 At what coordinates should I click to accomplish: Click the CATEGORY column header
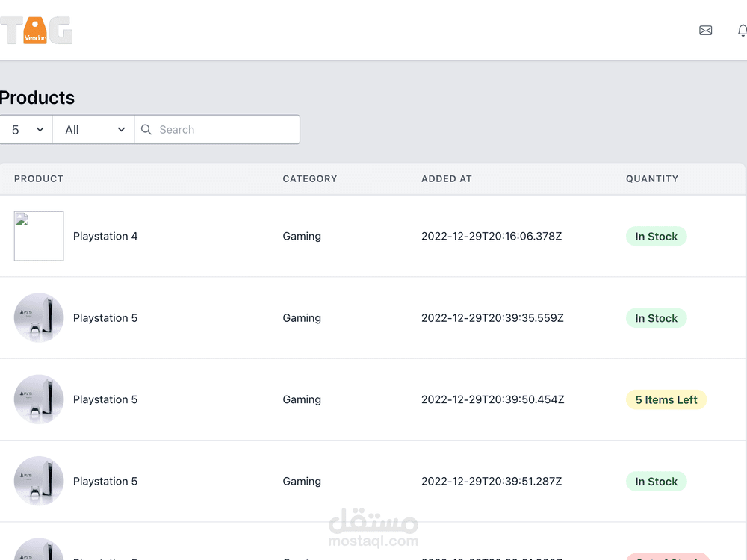coord(310,179)
